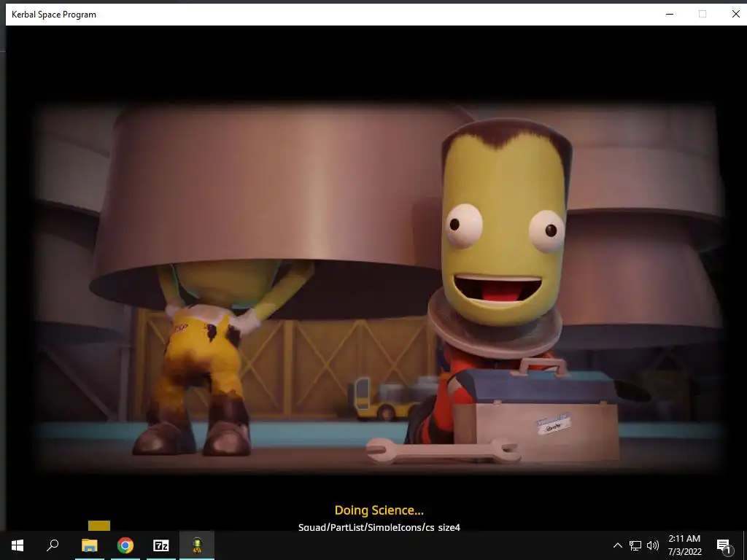The image size is (747, 560).
Task: Show hidden system tray icons
Action: (x=617, y=545)
